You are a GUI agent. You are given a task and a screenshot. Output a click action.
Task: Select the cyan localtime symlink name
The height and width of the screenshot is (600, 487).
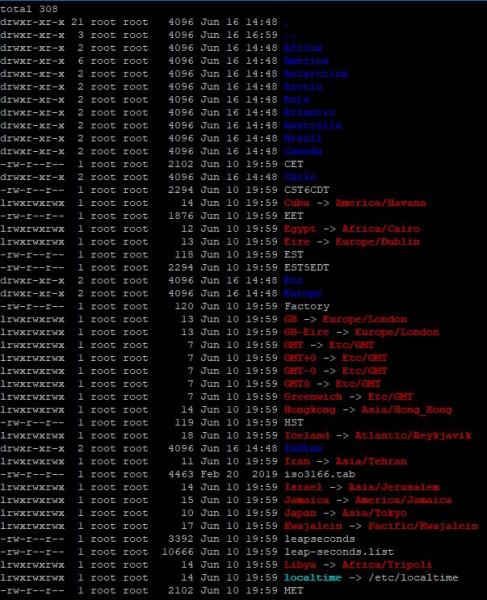click(x=313, y=578)
